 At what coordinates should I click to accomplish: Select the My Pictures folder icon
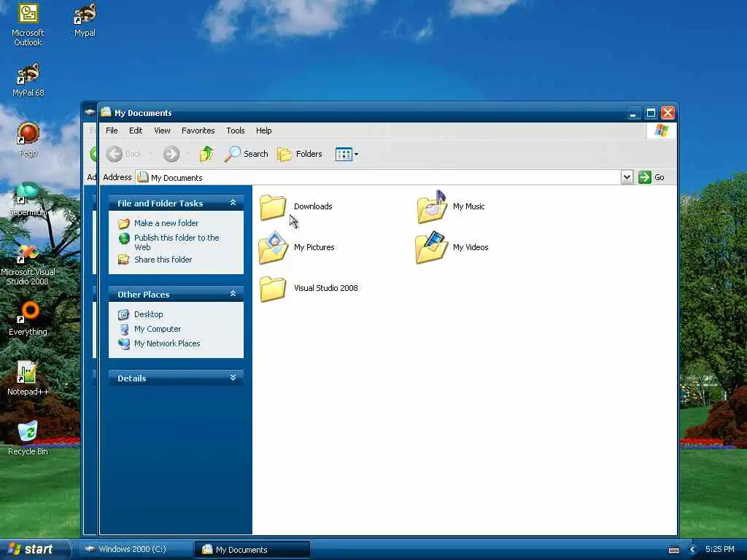coord(273,248)
